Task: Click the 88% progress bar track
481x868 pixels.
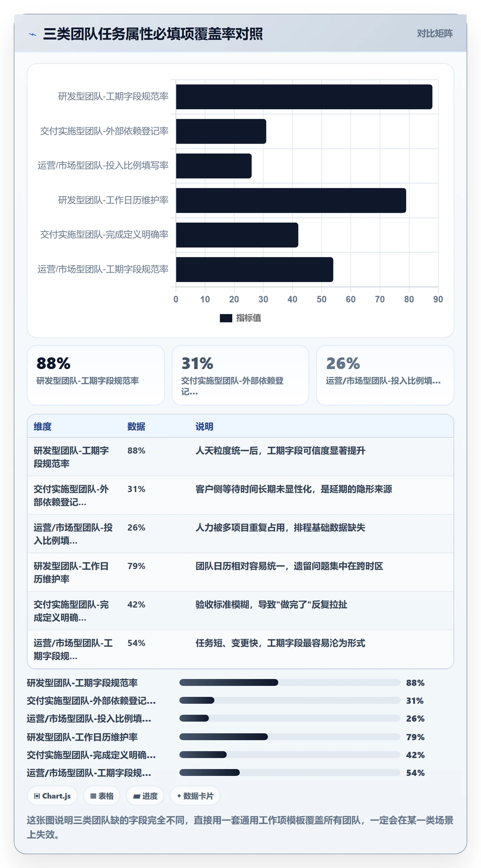Action: tap(290, 682)
